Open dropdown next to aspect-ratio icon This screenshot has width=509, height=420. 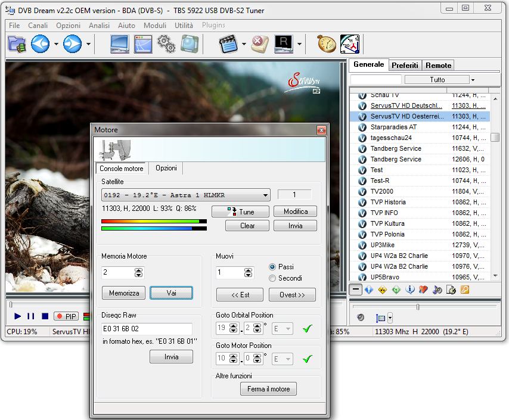pyautogui.click(x=390, y=318)
